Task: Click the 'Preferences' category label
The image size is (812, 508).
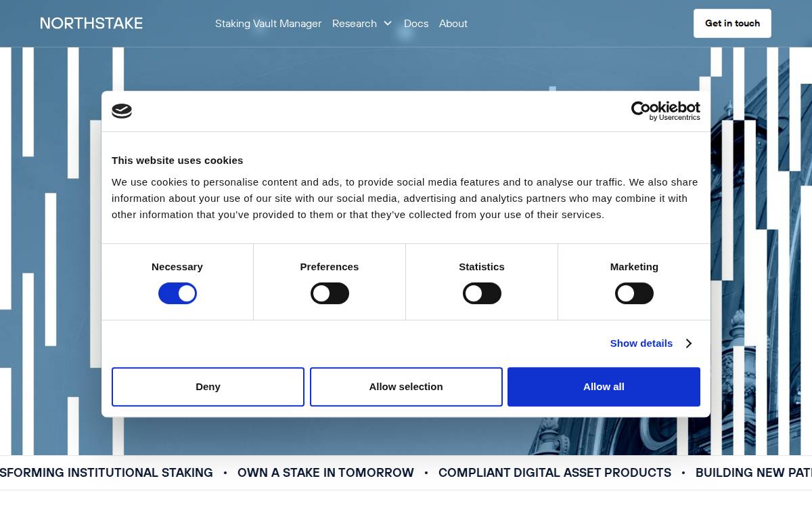Action: (x=330, y=267)
